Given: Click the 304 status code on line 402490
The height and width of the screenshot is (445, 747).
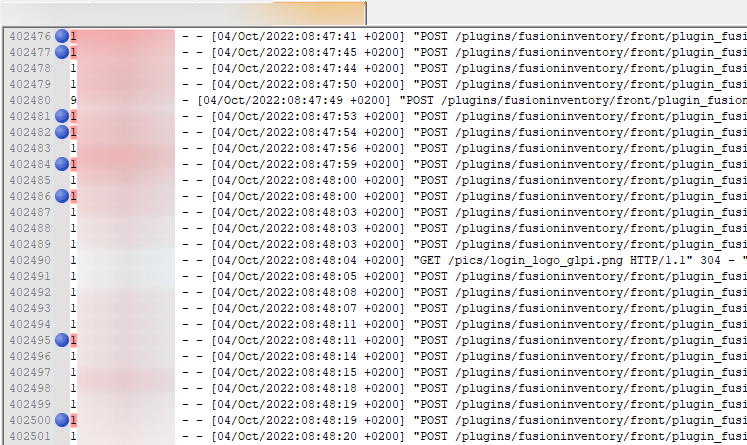Looking at the screenshot, I should 710,260.
